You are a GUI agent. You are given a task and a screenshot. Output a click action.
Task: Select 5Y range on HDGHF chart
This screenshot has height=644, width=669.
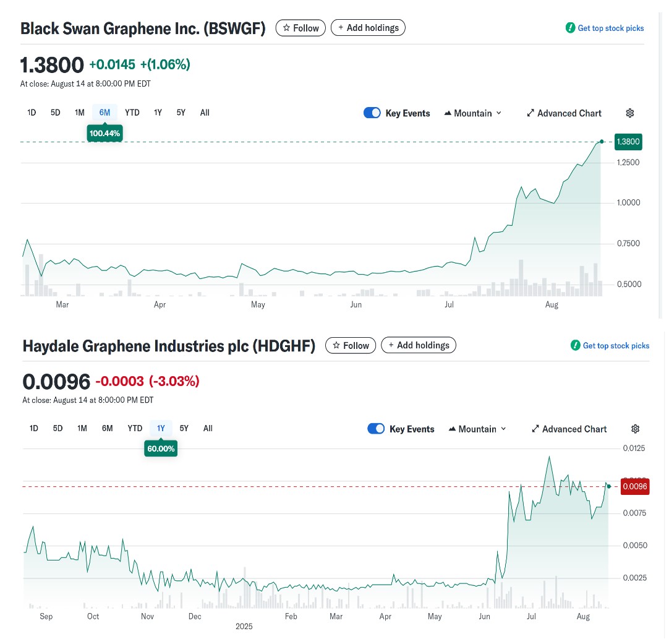[184, 428]
